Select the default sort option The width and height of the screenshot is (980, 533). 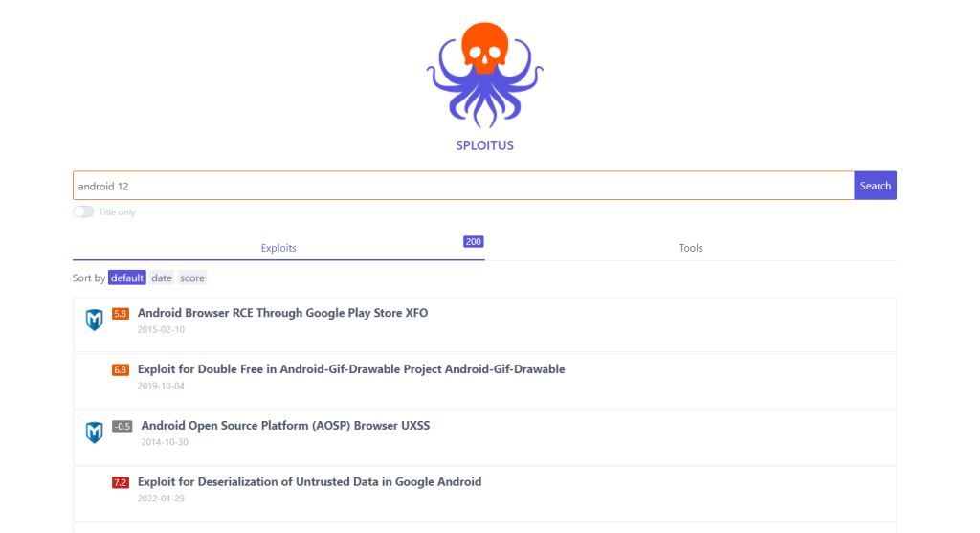(126, 278)
